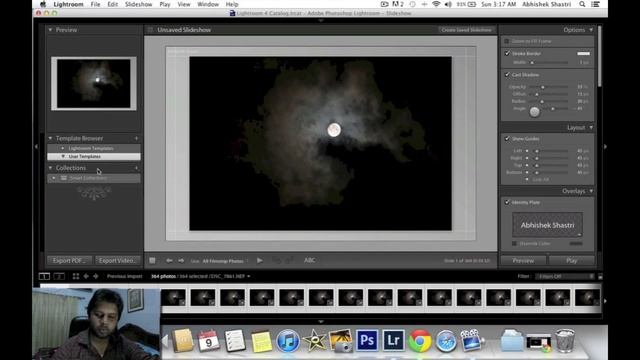Open Safari from the Dock
Screen dimensions: 640x360
(x=446, y=341)
